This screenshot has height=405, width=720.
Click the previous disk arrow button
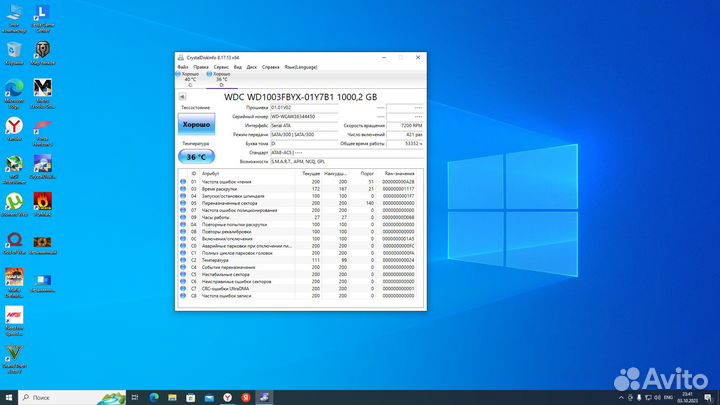[182, 97]
